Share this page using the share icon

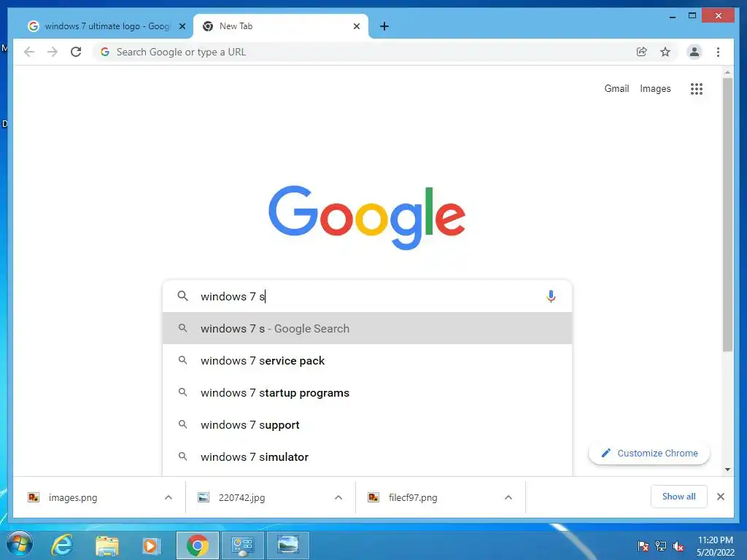tap(642, 52)
